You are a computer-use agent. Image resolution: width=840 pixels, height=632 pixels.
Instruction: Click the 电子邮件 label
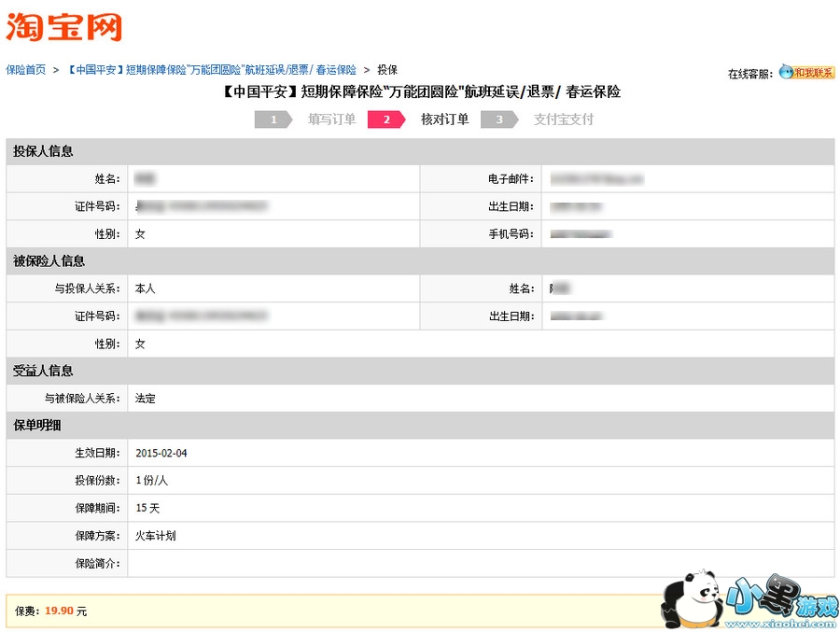511,179
